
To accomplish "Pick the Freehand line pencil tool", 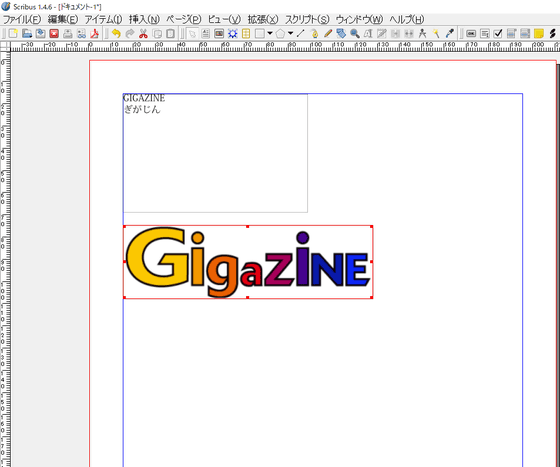I will click(x=328, y=34).
